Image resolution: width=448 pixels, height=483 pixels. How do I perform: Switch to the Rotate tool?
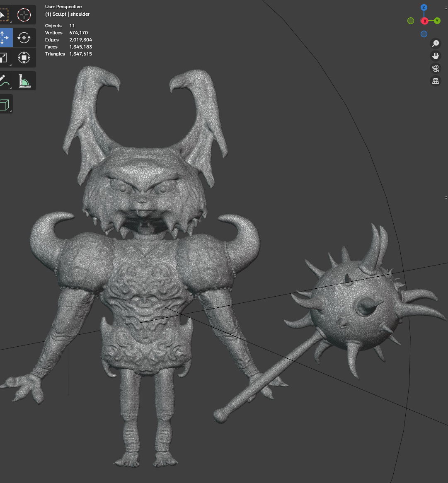point(24,38)
